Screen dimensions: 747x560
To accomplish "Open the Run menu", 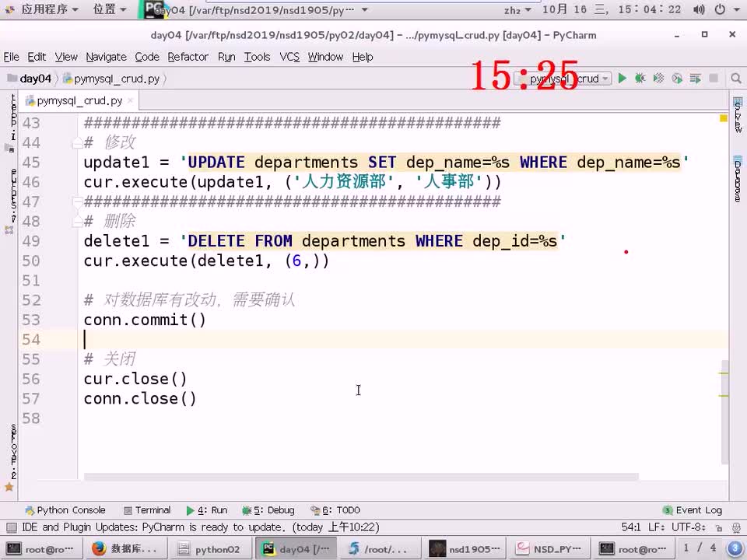I will tap(226, 57).
